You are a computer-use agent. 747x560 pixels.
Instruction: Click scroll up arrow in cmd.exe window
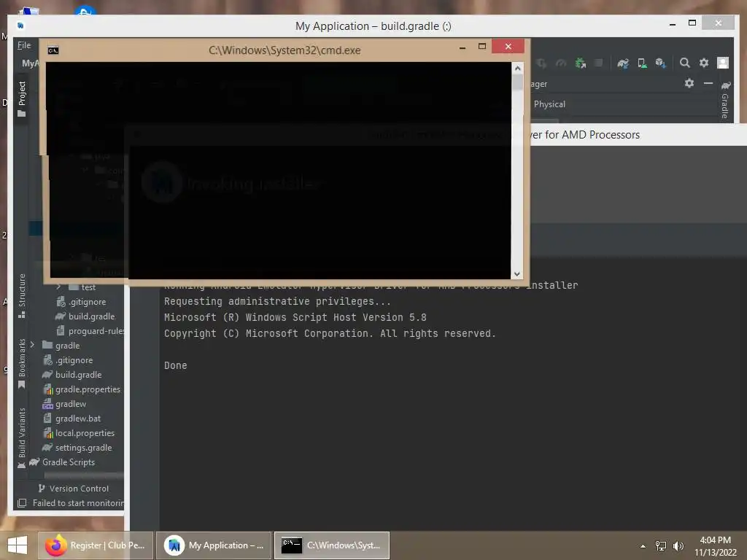click(x=517, y=69)
